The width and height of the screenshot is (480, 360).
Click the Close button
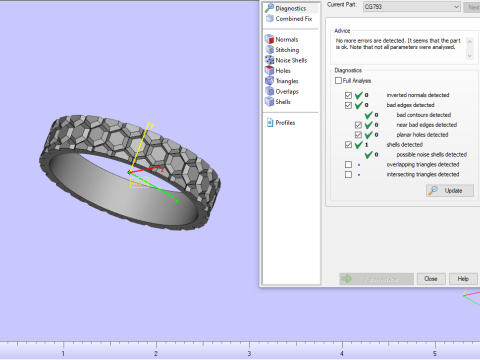coord(431,279)
